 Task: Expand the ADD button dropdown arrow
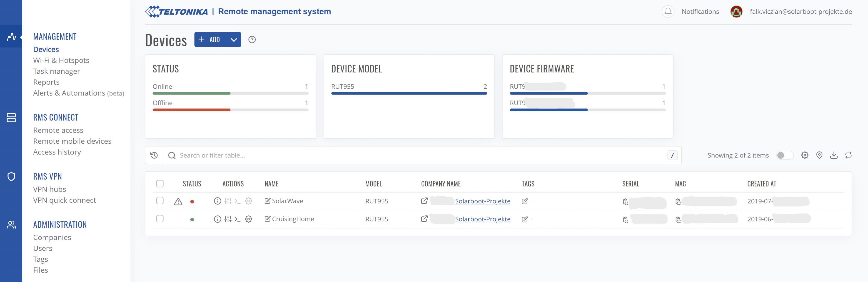pyautogui.click(x=234, y=40)
